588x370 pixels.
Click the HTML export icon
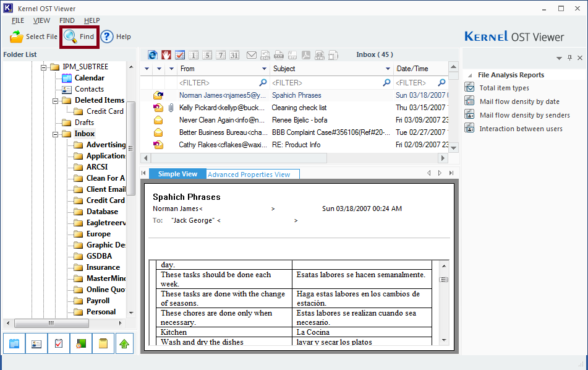pos(320,55)
